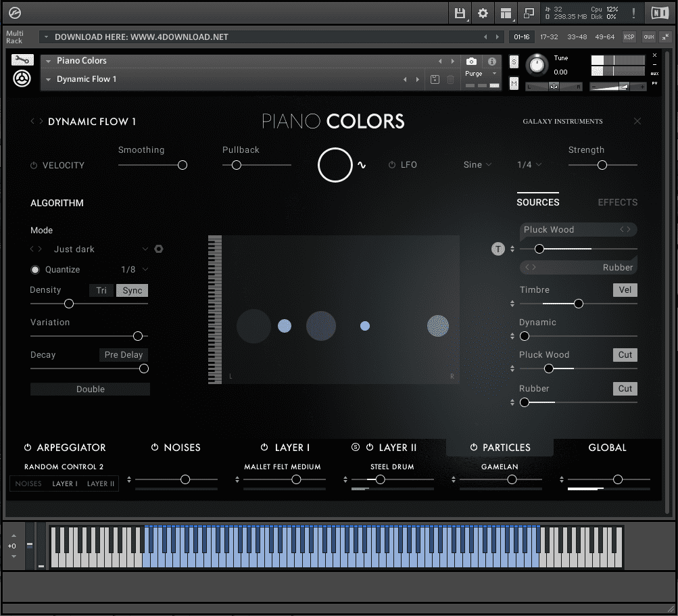Screen dimensions: 678x616
Task: Click the exclamation panic button
Action: pyautogui.click(x=634, y=13)
